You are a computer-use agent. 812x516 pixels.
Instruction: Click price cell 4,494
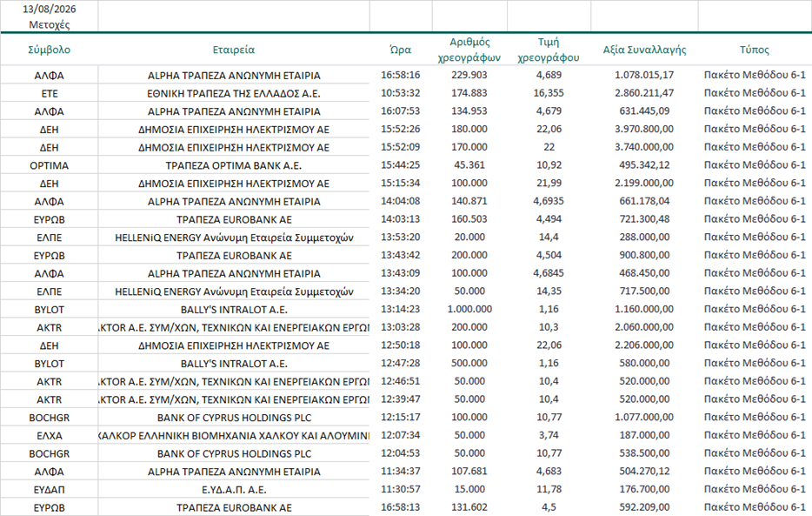coord(549,219)
